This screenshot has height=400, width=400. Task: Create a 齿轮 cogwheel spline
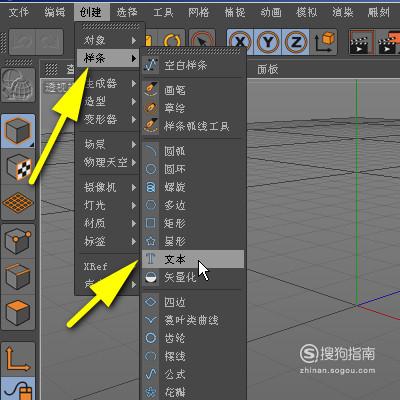(x=193, y=338)
